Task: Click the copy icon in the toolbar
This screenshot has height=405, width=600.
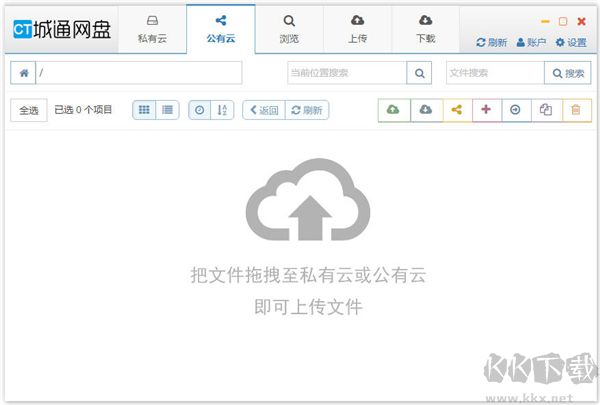Action: coord(546,110)
